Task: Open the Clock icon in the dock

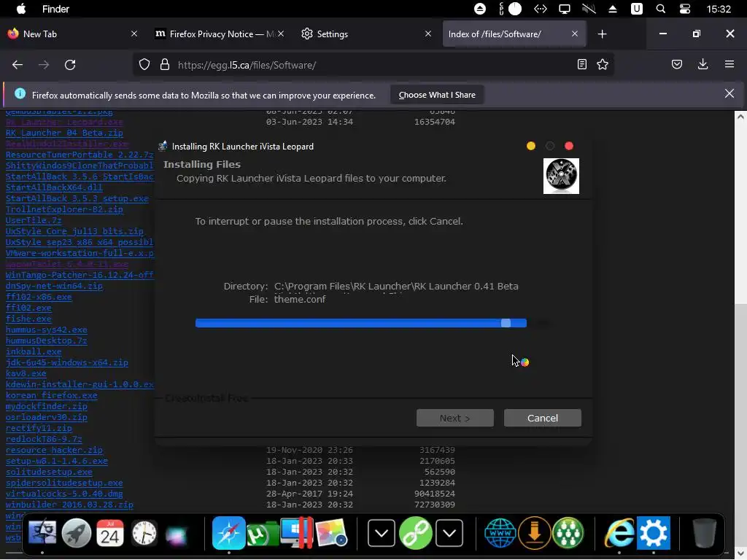Action: [x=144, y=532]
